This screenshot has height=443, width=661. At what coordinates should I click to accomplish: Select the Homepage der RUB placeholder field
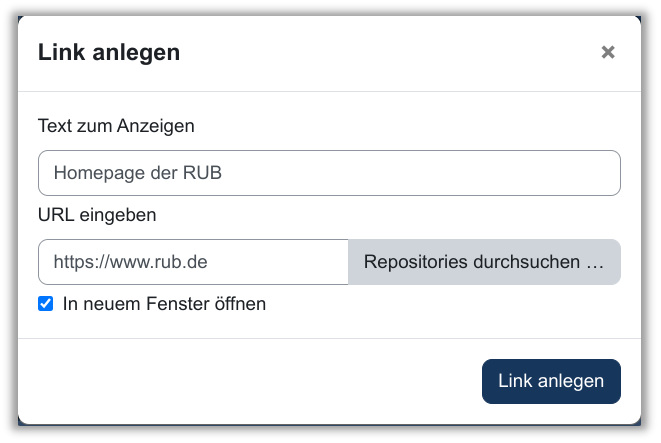pos(329,173)
